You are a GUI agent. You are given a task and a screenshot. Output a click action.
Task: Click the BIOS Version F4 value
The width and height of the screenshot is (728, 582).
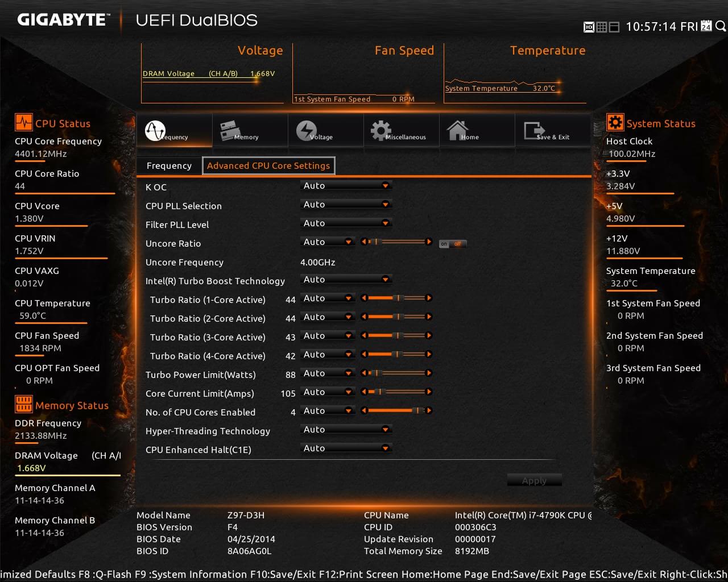pos(233,527)
